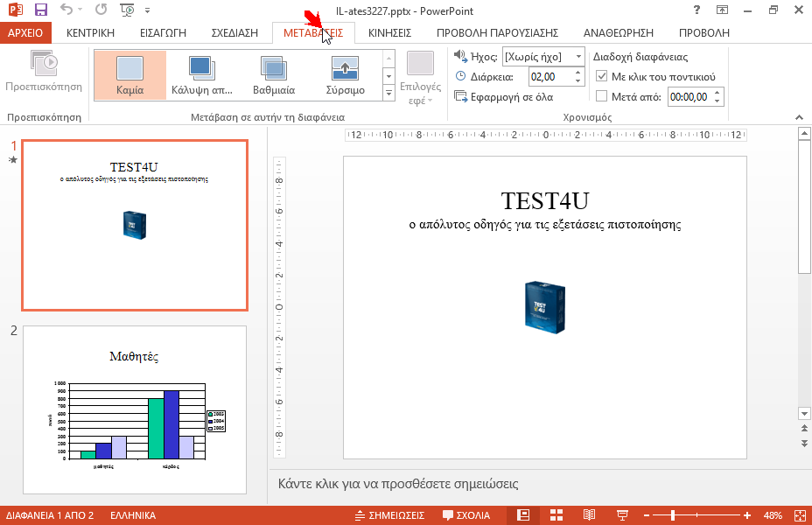Save the presentation with the floppy disk icon

pos(41,10)
